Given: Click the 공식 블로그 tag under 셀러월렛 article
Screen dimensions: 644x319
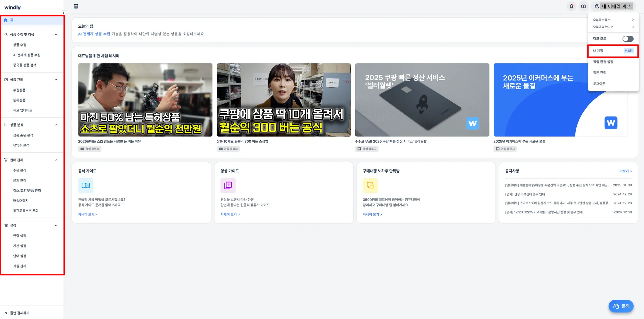Looking at the screenshot, I should pyautogui.click(x=367, y=149).
